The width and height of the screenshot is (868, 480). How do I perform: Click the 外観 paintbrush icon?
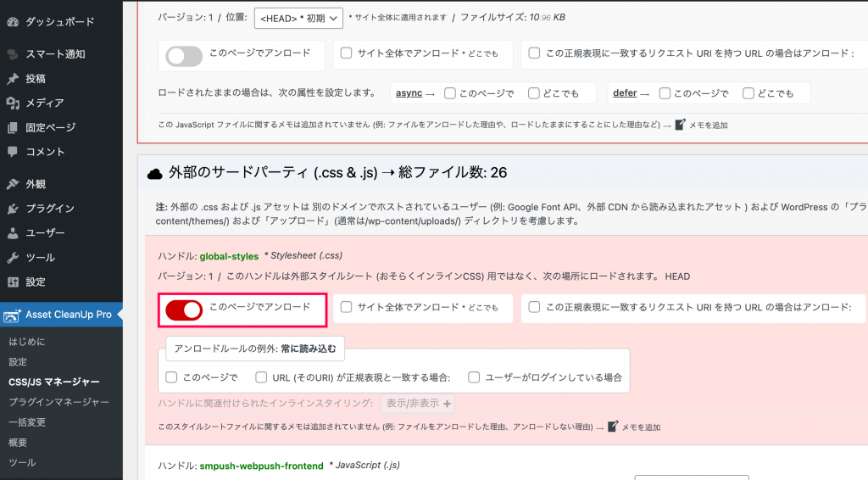tap(13, 184)
